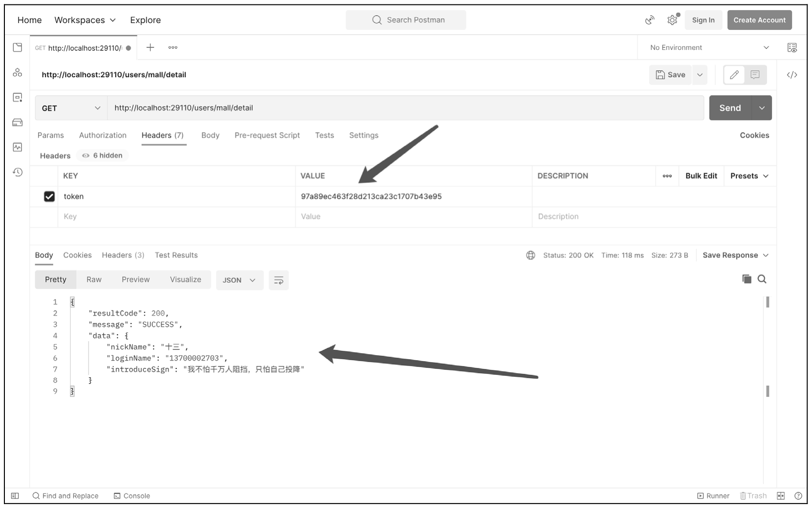Open the Presets dropdown
The image size is (812, 508).
pyautogui.click(x=749, y=176)
